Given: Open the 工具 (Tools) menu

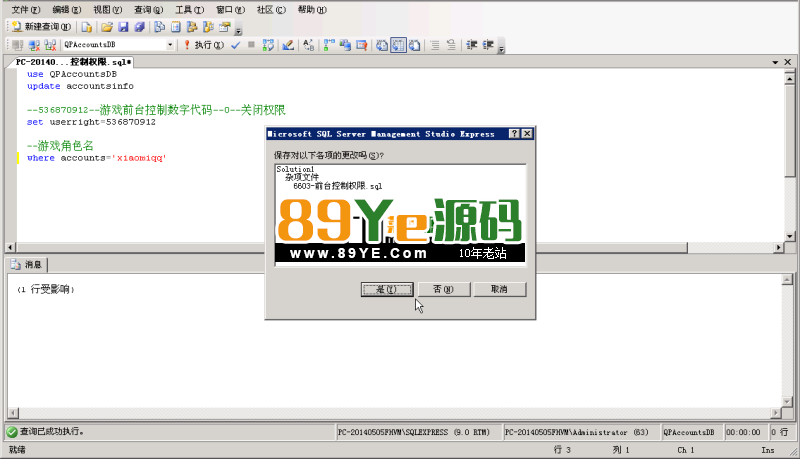Looking at the screenshot, I should click(189, 10).
